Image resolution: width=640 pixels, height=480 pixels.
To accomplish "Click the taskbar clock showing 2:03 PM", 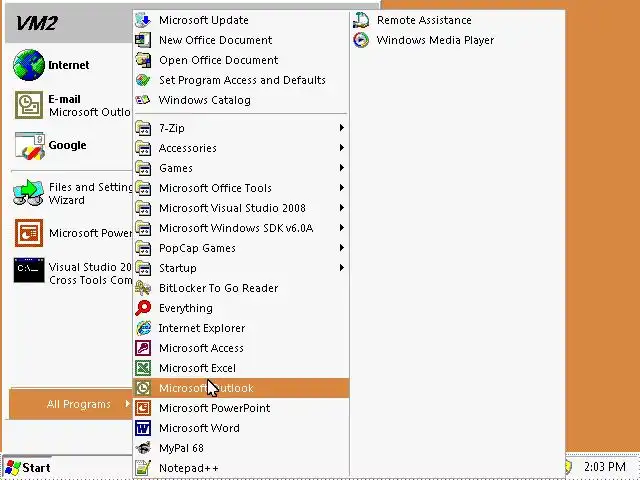I will click(604, 467).
